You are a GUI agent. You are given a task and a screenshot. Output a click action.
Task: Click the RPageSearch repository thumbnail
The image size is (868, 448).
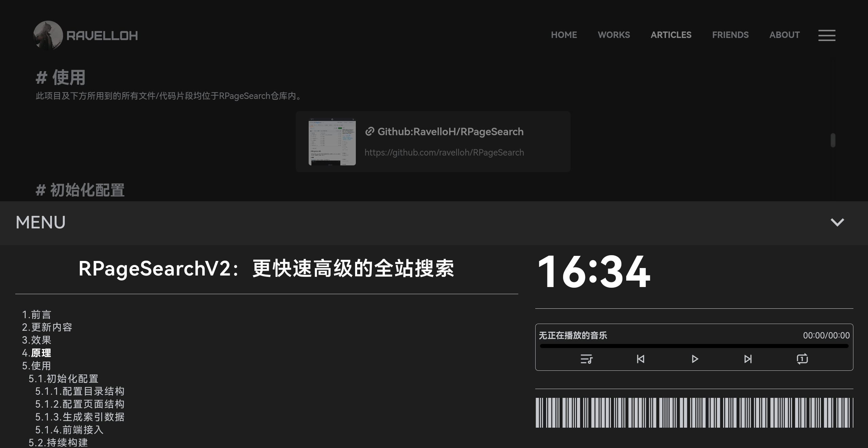(332, 142)
